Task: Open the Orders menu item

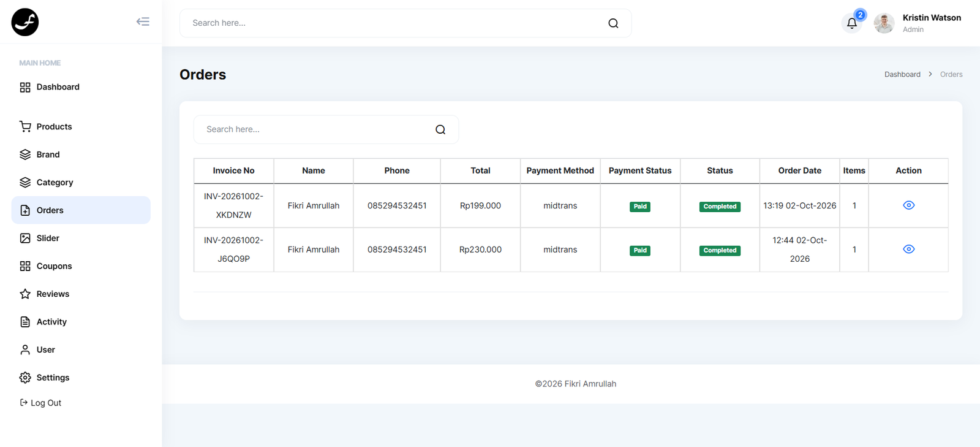Action: pyautogui.click(x=81, y=210)
